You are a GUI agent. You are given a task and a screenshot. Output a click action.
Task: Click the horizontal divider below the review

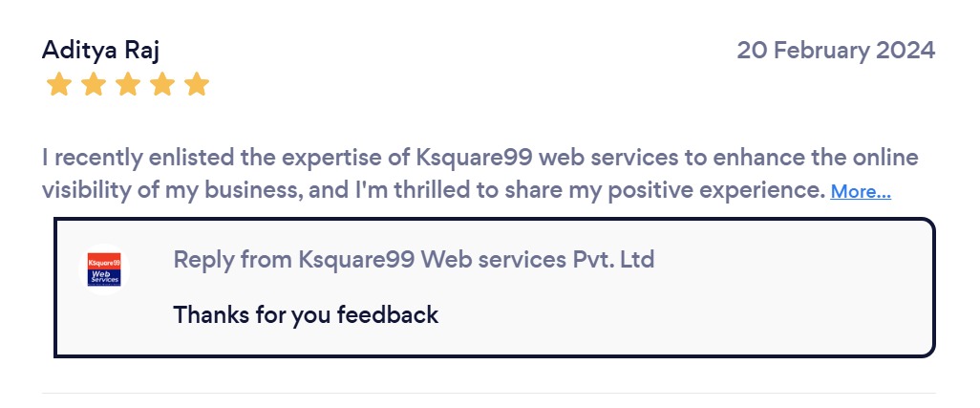point(488,393)
